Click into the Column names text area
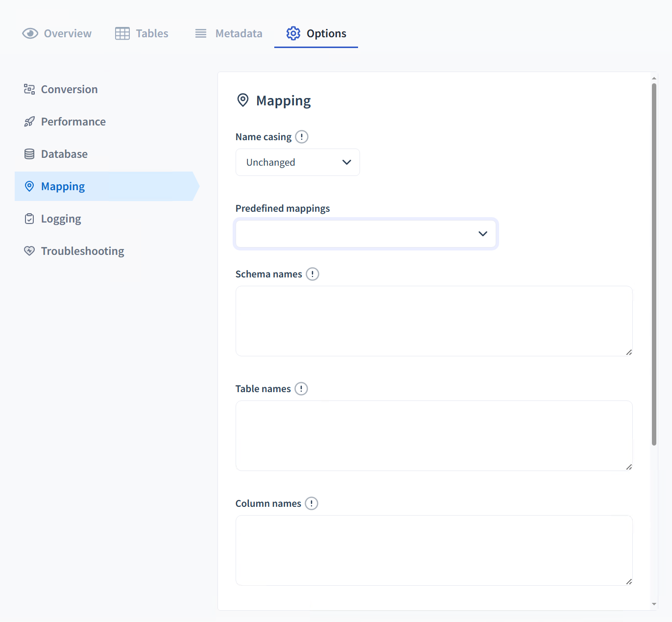The image size is (672, 622). pyautogui.click(x=433, y=550)
